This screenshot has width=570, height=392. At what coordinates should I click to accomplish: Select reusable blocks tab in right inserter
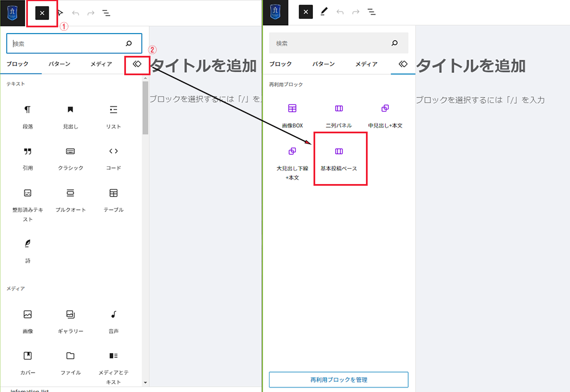[403, 64]
